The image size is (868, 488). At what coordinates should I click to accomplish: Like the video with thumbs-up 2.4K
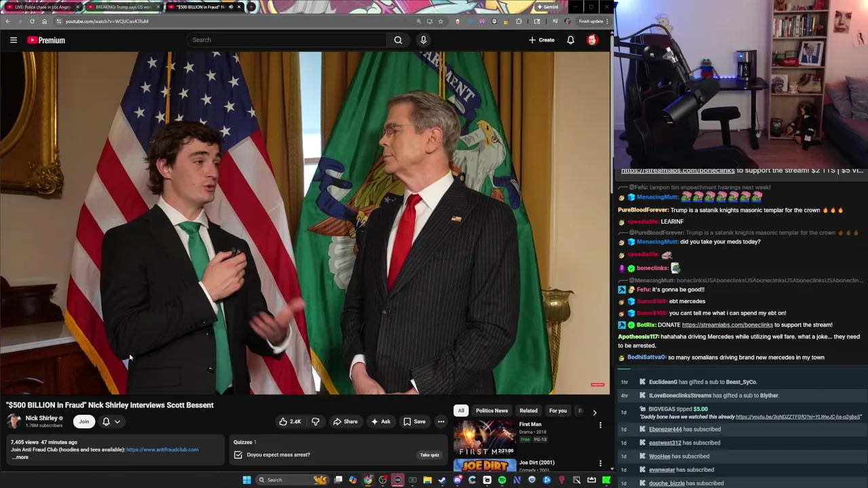(290, 422)
